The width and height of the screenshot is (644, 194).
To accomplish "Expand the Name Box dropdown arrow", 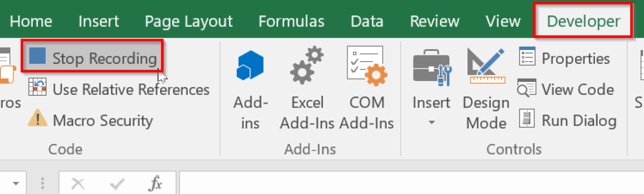I will pyautogui.click(x=17, y=184).
